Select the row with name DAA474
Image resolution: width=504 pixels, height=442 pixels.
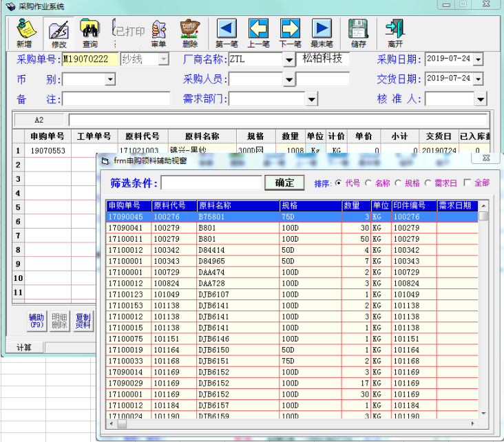pyautogui.click(x=292, y=272)
